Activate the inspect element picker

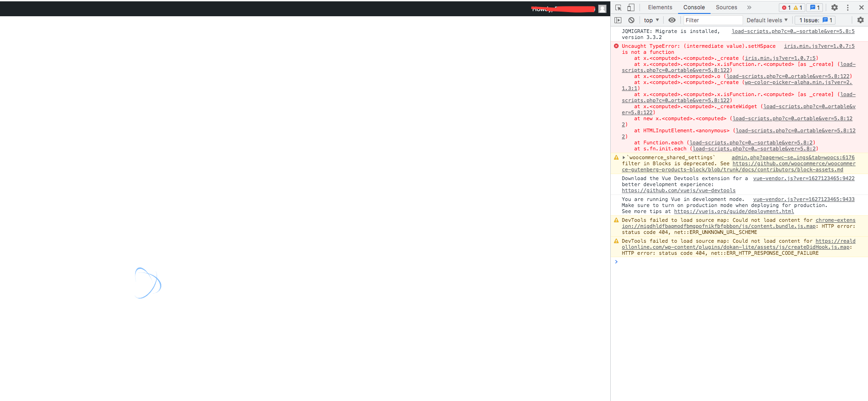(618, 7)
